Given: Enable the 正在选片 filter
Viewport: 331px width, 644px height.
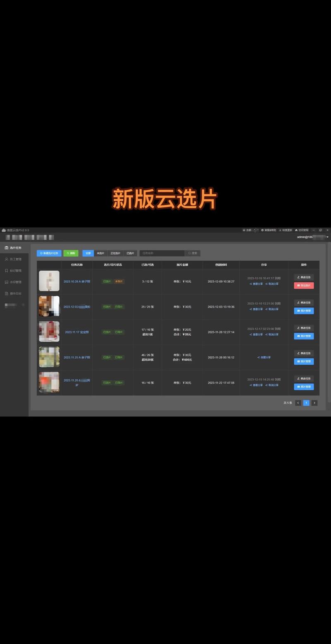Looking at the screenshot, I should 115,253.
